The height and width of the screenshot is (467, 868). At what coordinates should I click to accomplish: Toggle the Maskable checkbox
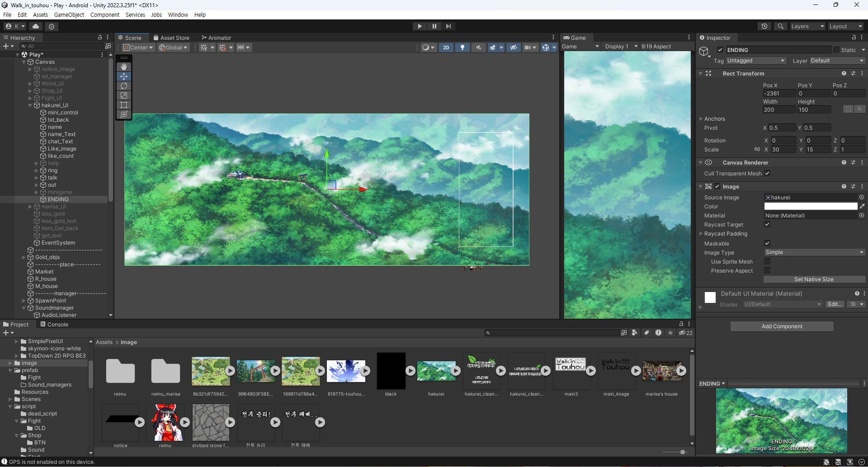point(767,244)
